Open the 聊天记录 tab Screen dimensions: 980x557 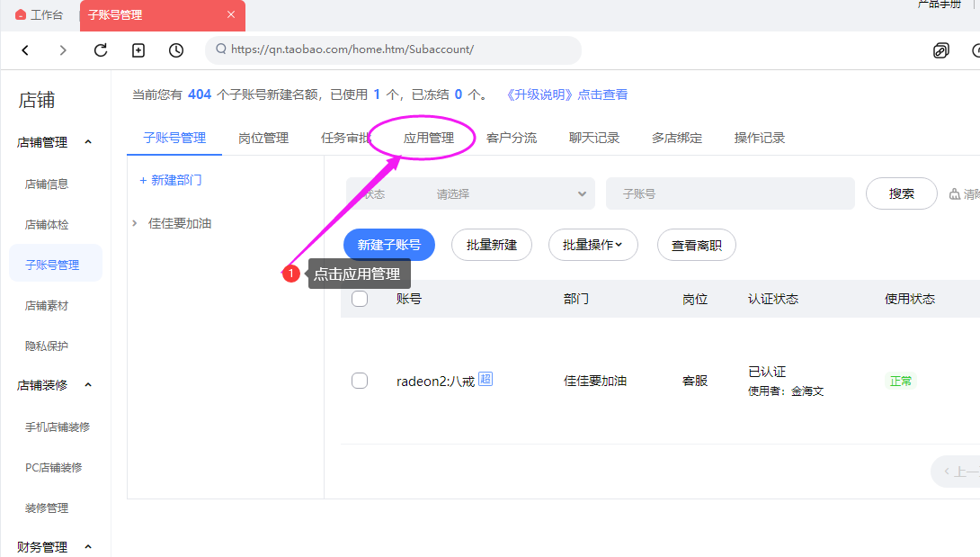point(593,138)
